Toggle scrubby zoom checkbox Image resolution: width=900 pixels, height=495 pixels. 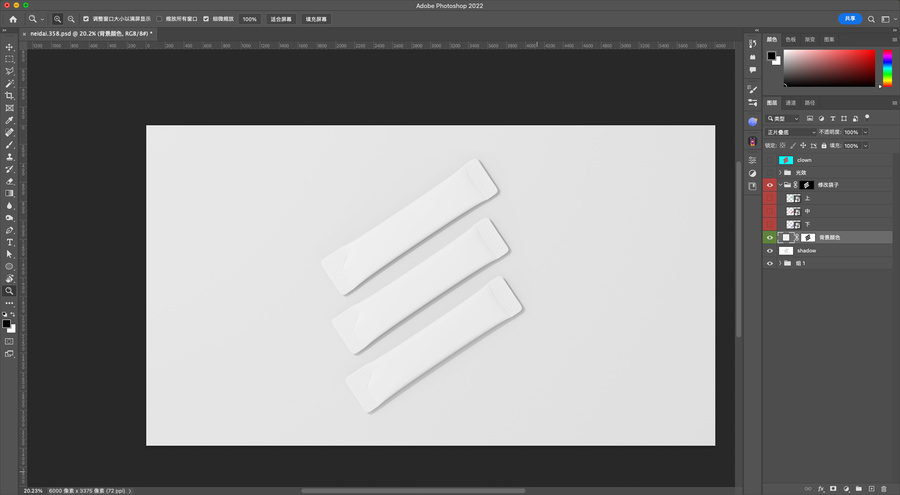point(206,19)
